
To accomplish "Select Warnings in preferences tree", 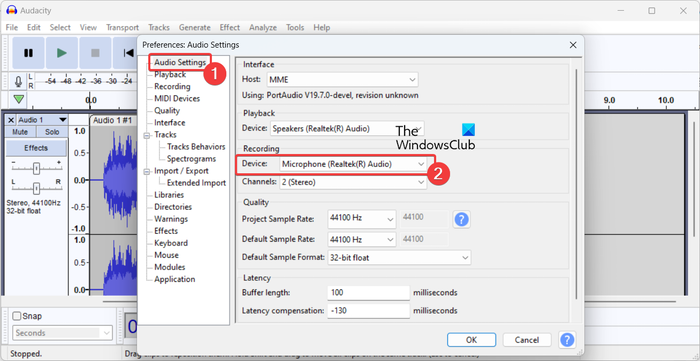I will coord(171,219).
